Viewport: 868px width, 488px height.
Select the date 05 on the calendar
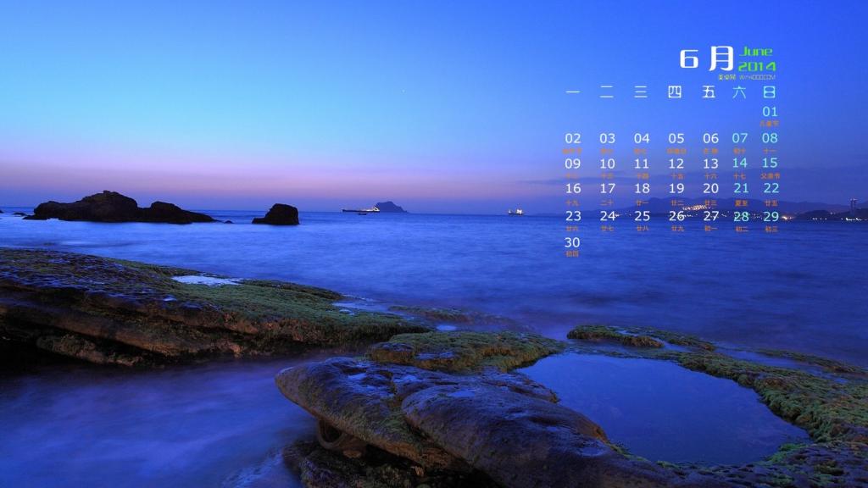pos(676,138)
